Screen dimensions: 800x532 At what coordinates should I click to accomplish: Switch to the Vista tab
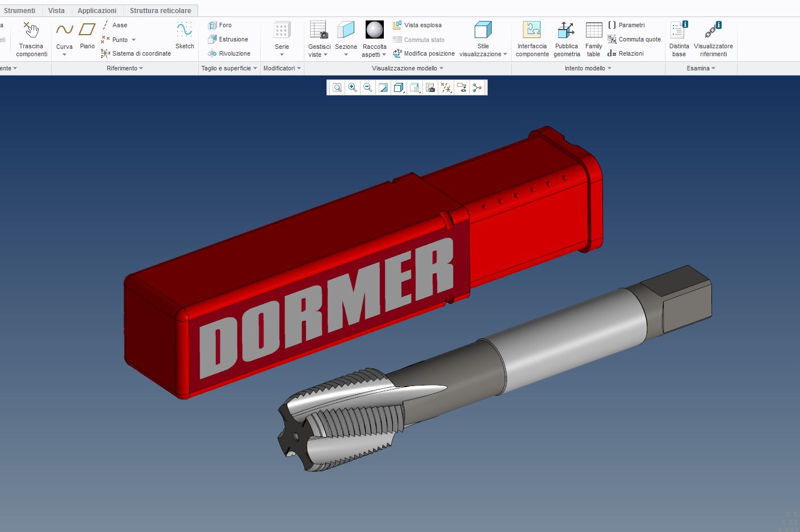[56, 11]
